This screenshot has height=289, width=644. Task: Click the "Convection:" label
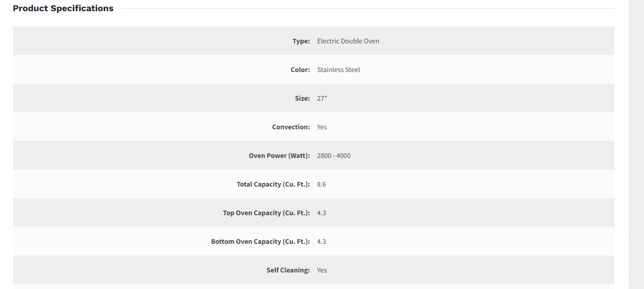pos(291,127)
